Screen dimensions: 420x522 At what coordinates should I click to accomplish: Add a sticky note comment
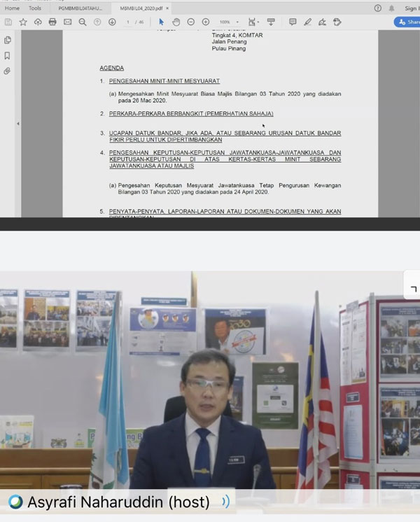tap(293, 22)
